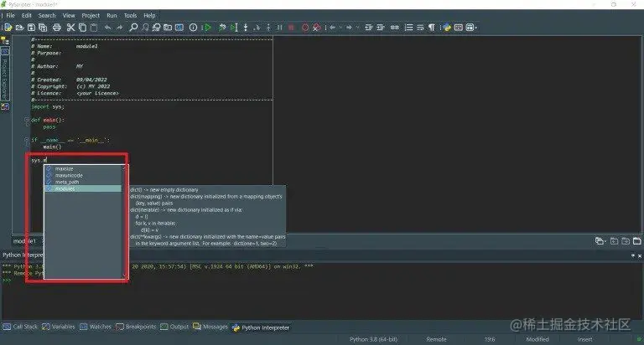Click the Find Next toolbar icon
This screenshot has width=644, height=345.
(x=145, y=28)
